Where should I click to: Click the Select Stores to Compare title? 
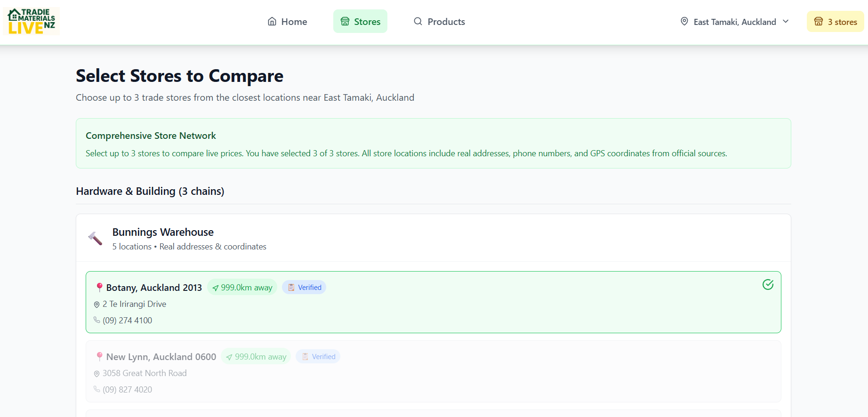[179, 76]
